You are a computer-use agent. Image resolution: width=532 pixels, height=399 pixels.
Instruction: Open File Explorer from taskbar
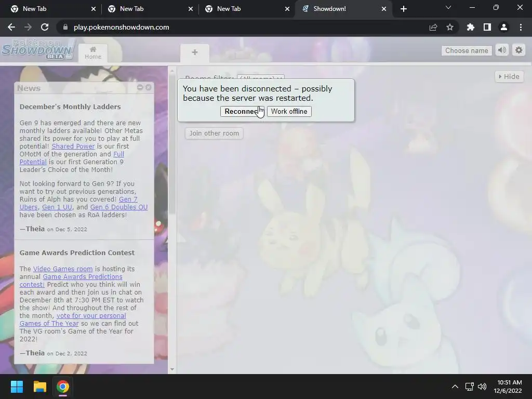[39, 387]
